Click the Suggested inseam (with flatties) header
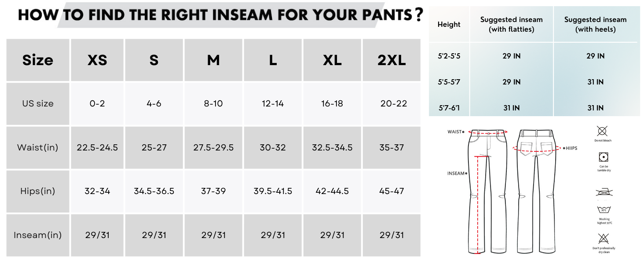 tap(511, 25)
